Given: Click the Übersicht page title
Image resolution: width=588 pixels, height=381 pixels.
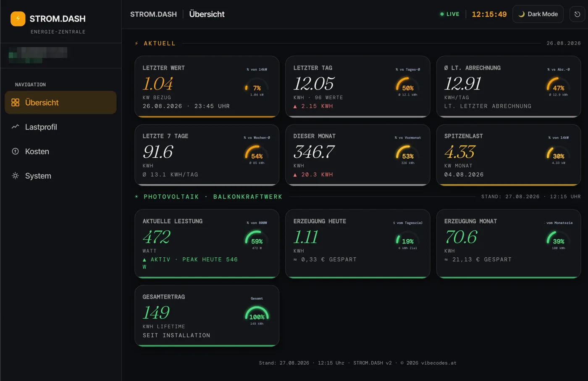Looking at the screenshot, I should pos(207,14).
